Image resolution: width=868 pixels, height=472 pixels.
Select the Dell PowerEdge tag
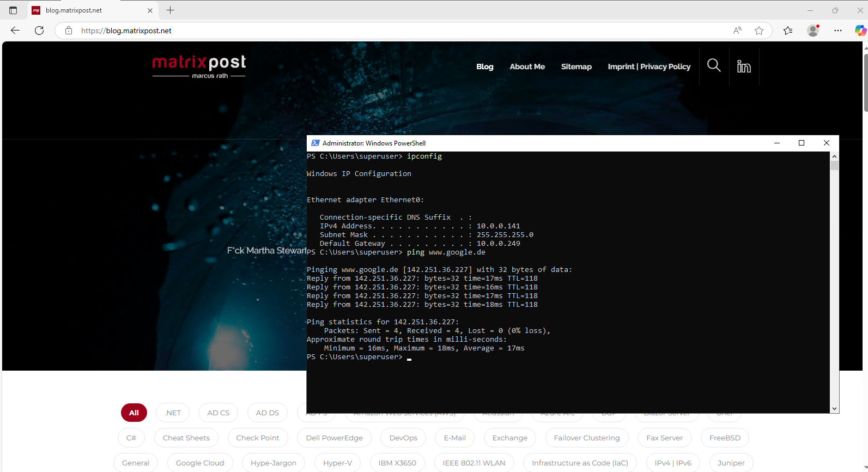[335, 438]
